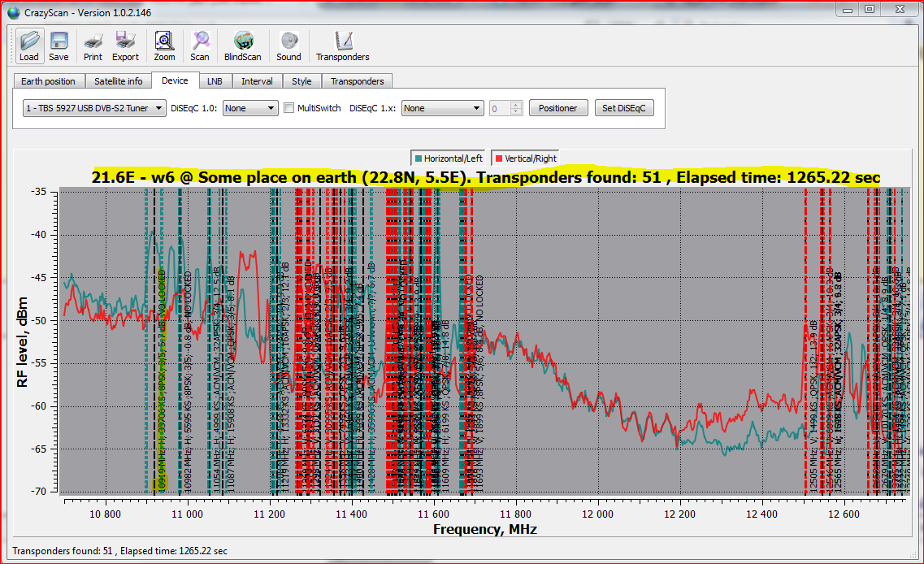Switch to the Satellite info tab
Image resolution: width=924 pixels, height=564 pixels.
pyautogui.click(x=118, y=81)
